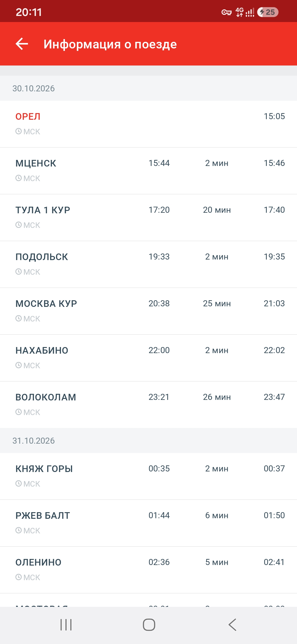
Task: Select the КНЯЖ ГОРЫ stop
Action: [x=148, y=476]
